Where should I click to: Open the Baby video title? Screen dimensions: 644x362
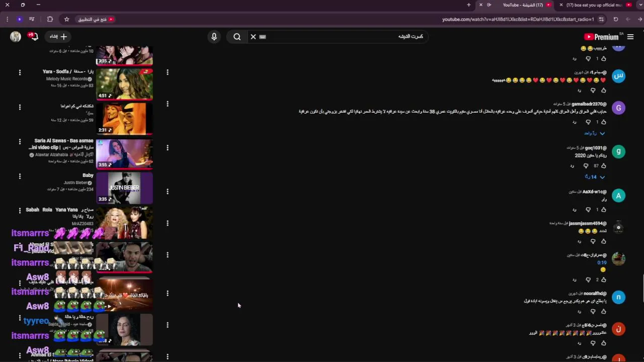88,175
